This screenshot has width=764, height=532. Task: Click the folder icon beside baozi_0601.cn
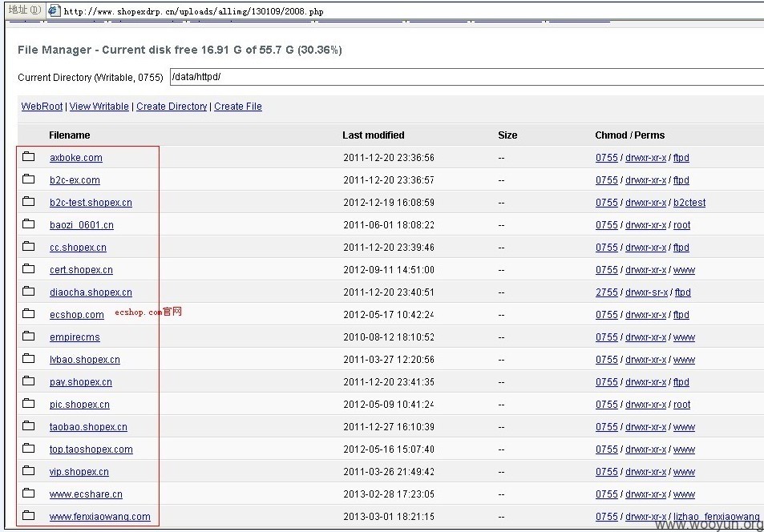click(29, 224)
